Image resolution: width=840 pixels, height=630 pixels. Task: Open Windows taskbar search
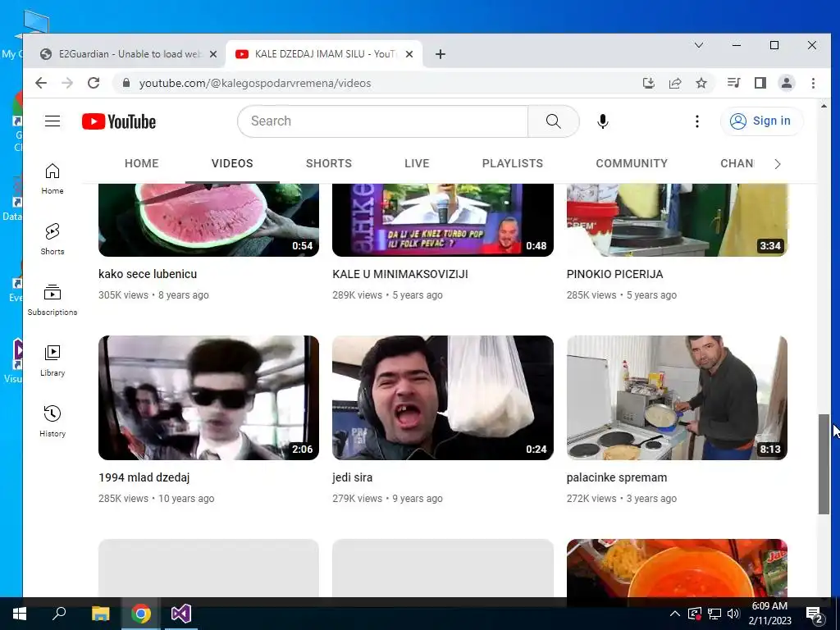(x=59, y=614)
